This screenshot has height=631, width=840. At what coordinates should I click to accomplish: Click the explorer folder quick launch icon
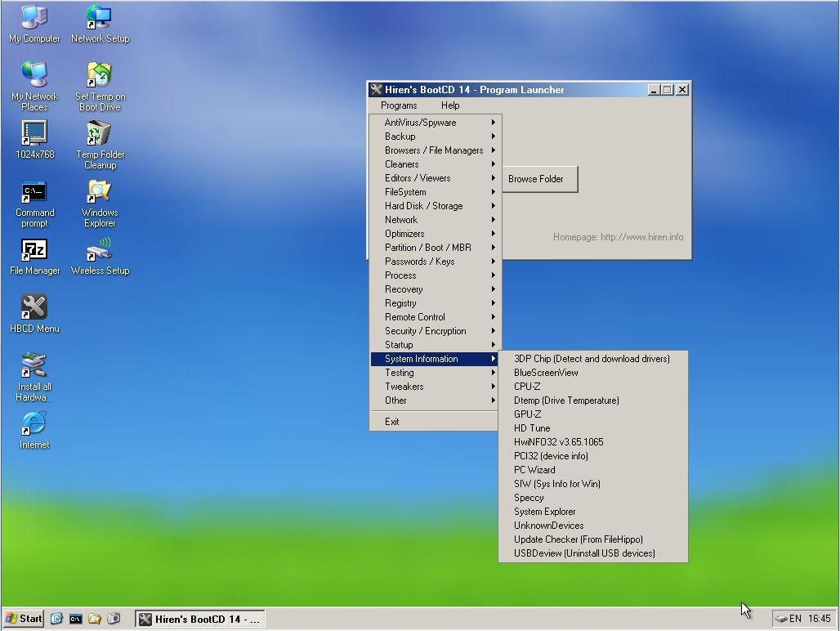point(94,619)
